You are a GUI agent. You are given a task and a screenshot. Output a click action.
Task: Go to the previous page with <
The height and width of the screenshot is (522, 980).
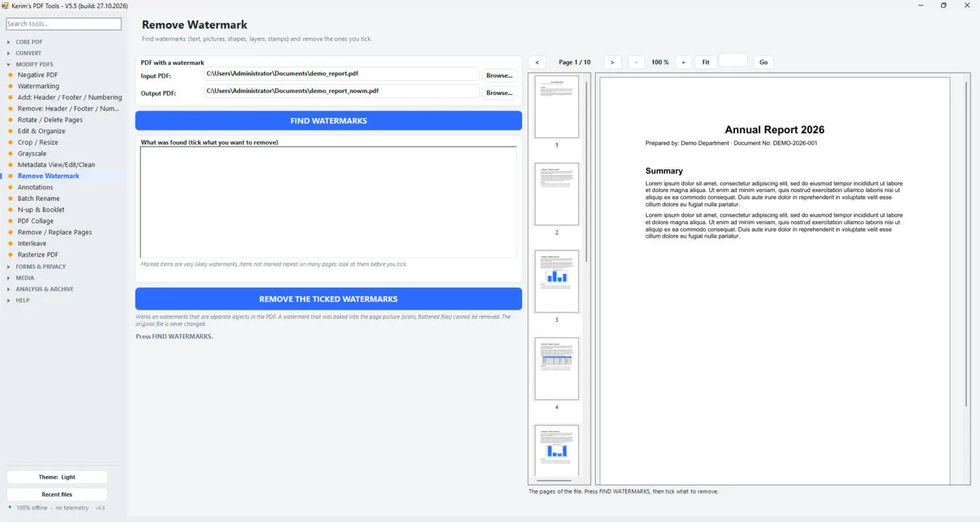[537, 62]
